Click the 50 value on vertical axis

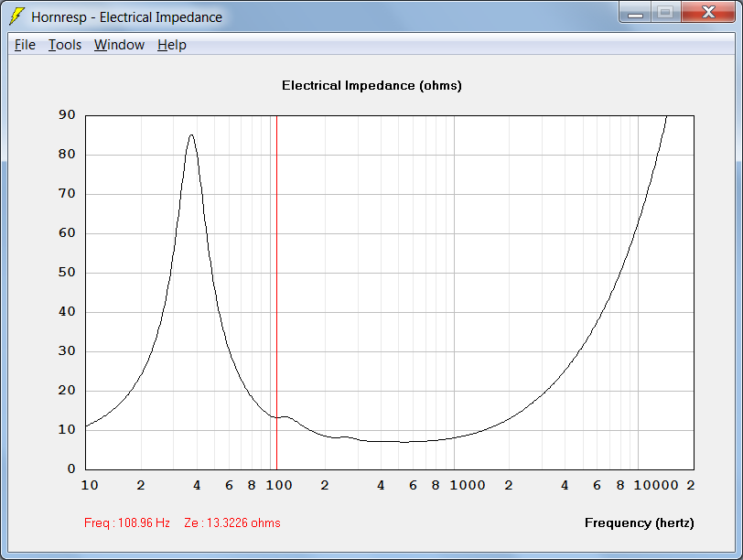pos(67,272)
